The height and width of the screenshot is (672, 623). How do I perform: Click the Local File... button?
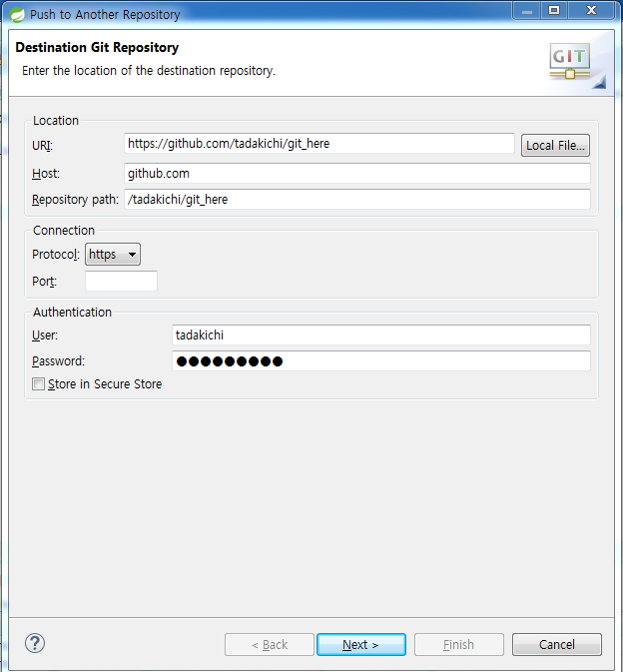pyautogui.click(x=555, y=146)
